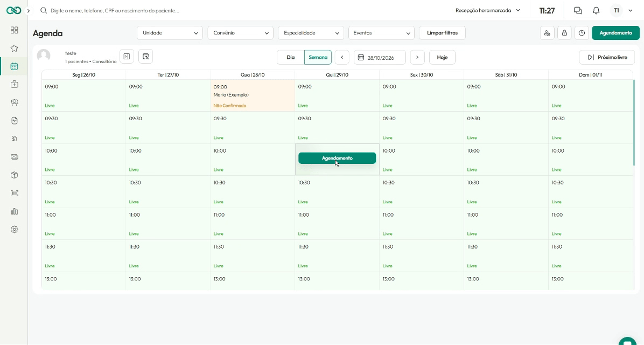The width and height of the screenshot is (644, 345).
Task: Open the settings gear icon in the sidebar
Action: 15,230
